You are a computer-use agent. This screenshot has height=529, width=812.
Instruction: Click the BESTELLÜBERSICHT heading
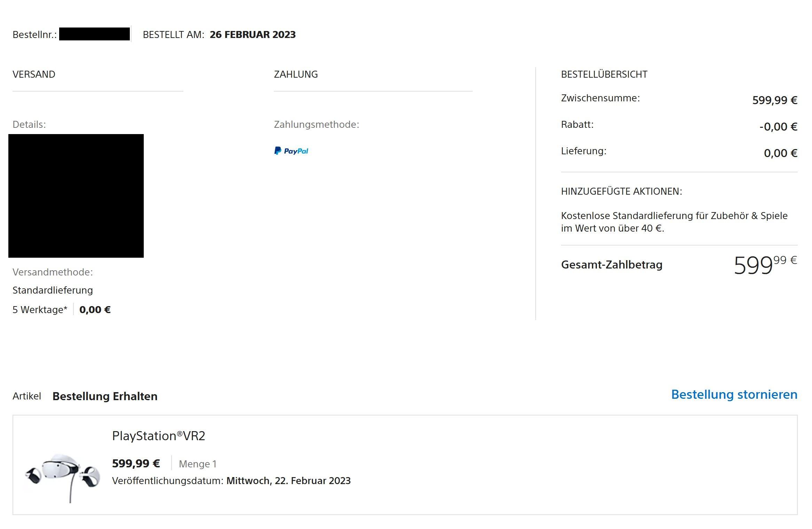click(x=604, y=74)
